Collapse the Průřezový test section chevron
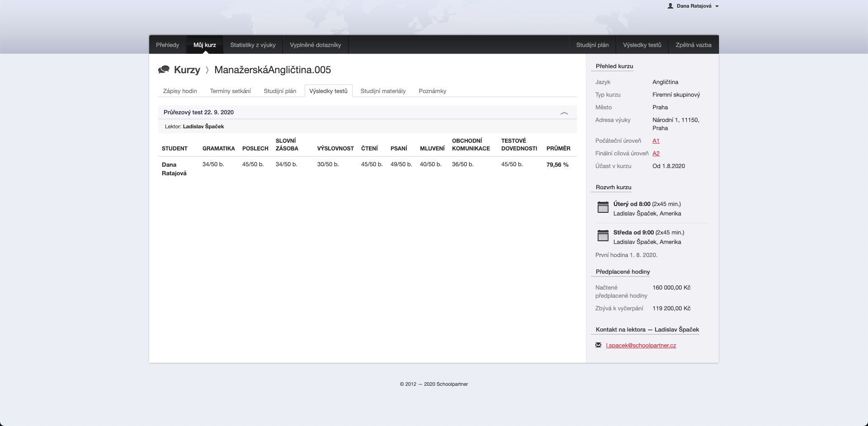 pos(564,113)
